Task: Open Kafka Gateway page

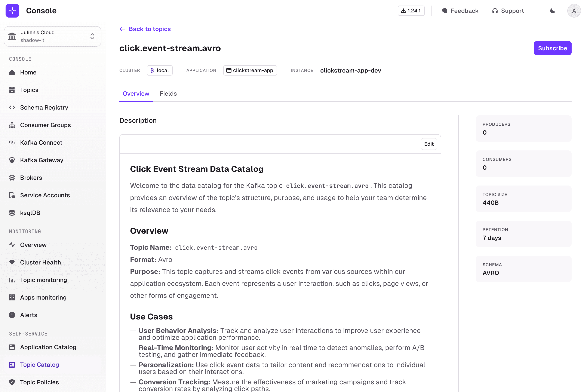Action: pyautogui.click(x=42, y=160)
